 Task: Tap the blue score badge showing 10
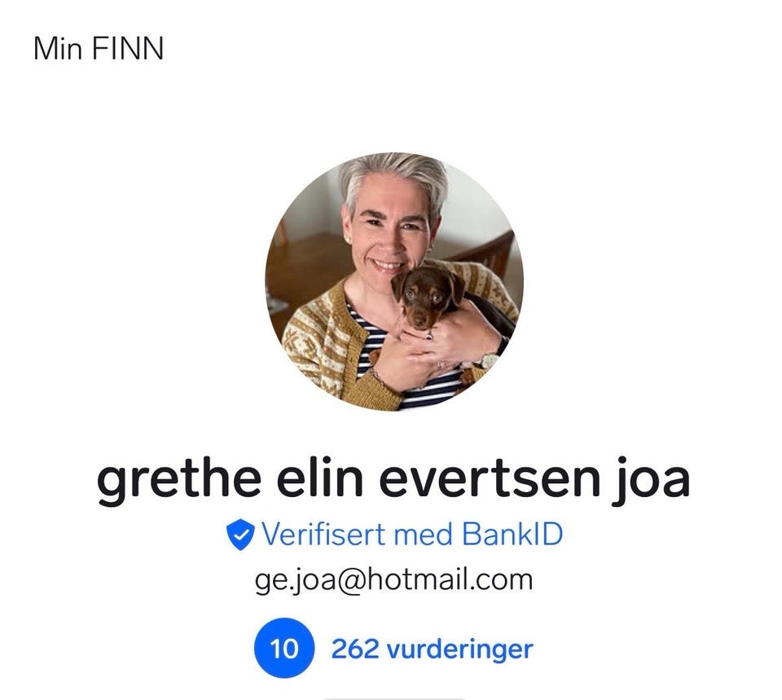point(284,648)
